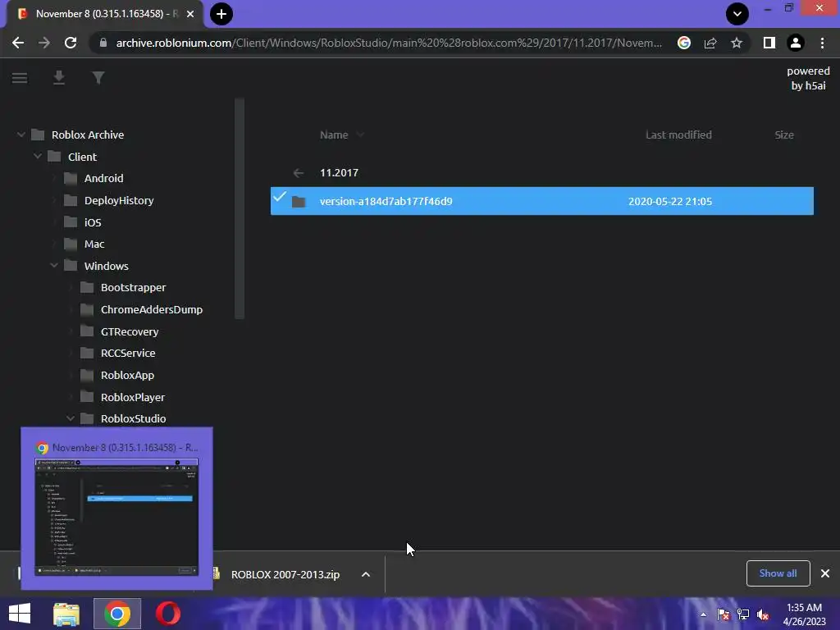Open the powered by h5ai link
The height and width of the screenshot is (630, 840).
coord(808,78)
